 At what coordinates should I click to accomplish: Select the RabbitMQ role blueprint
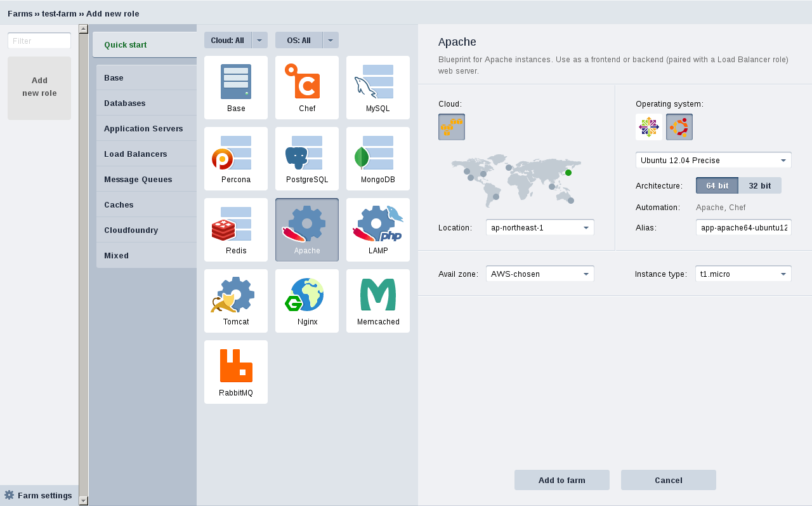[x=236, y=372]
